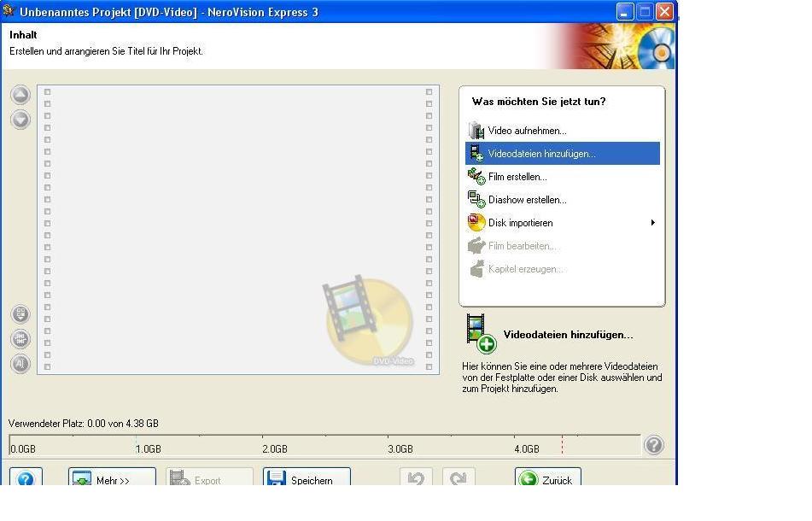Click the 'Inhalt' page heading
Image resolution: width=812 pixels, height=521 pixels.
coord(23,35)
